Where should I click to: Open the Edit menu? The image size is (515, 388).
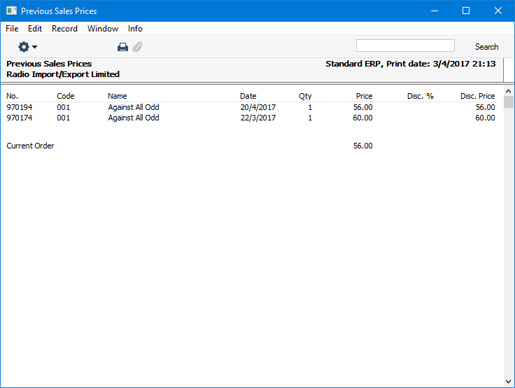(35, 29)
